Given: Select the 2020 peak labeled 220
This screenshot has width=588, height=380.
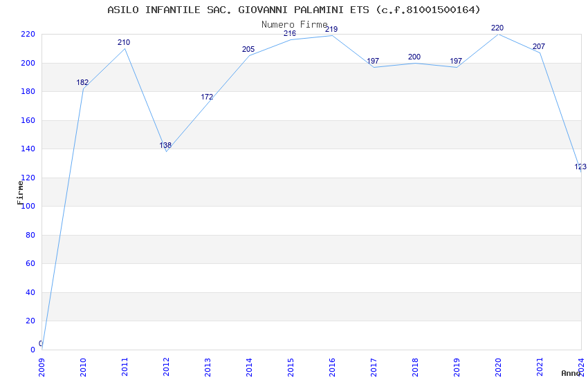Looking at the screenshot, I should pos(498,34).
